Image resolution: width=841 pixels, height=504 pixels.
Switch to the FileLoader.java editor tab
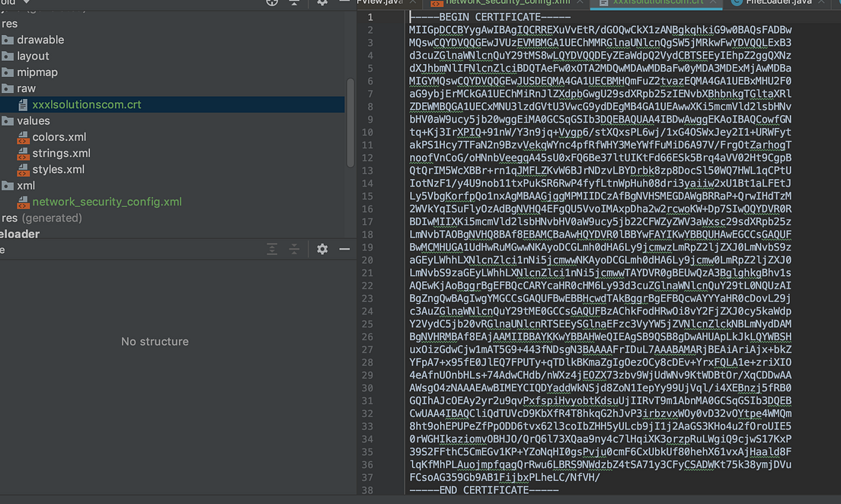779,3
